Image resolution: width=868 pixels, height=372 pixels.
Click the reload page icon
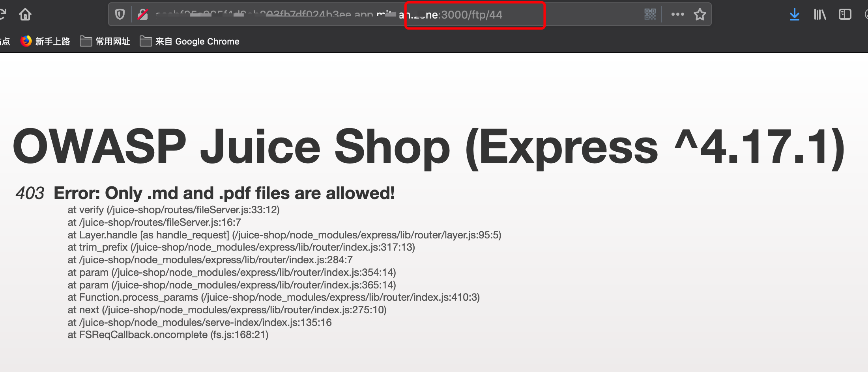pyautogui.click(x=3, y=14)
